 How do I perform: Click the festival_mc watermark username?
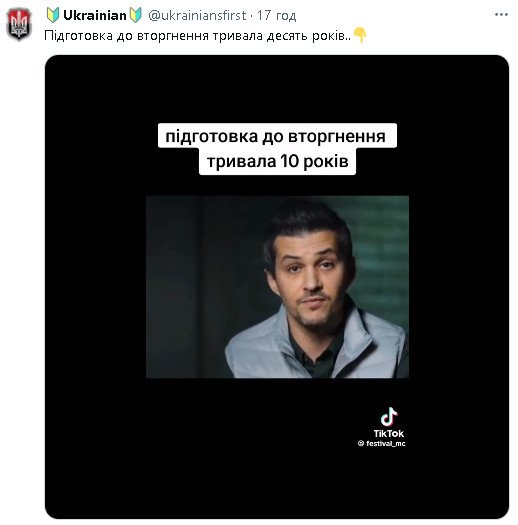pos(386,443)
